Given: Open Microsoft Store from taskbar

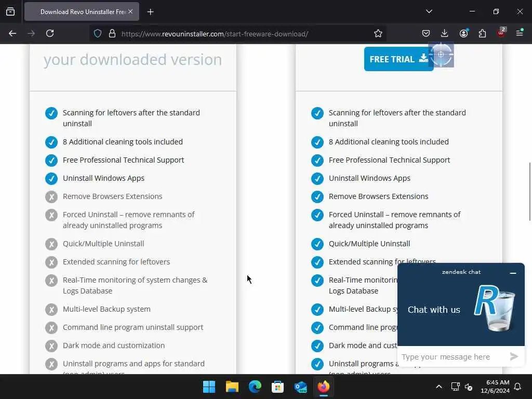Looking at the screenshot, I should pos(277,387).
